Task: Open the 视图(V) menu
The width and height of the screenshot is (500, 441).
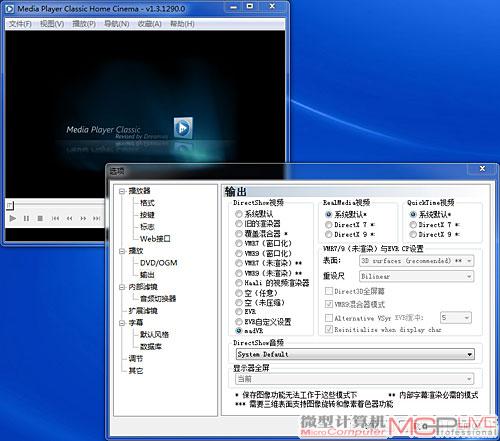Action: click(52, 24)
